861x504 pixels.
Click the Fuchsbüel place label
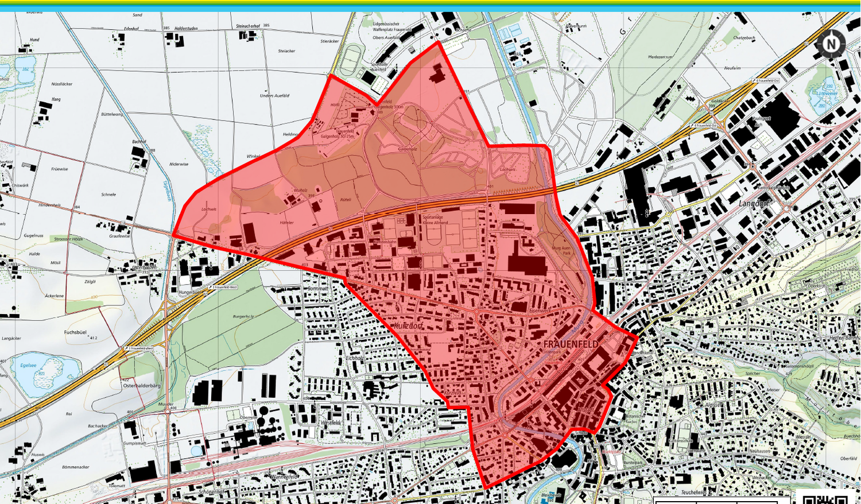pyautogui.click(x=75, y=332)
